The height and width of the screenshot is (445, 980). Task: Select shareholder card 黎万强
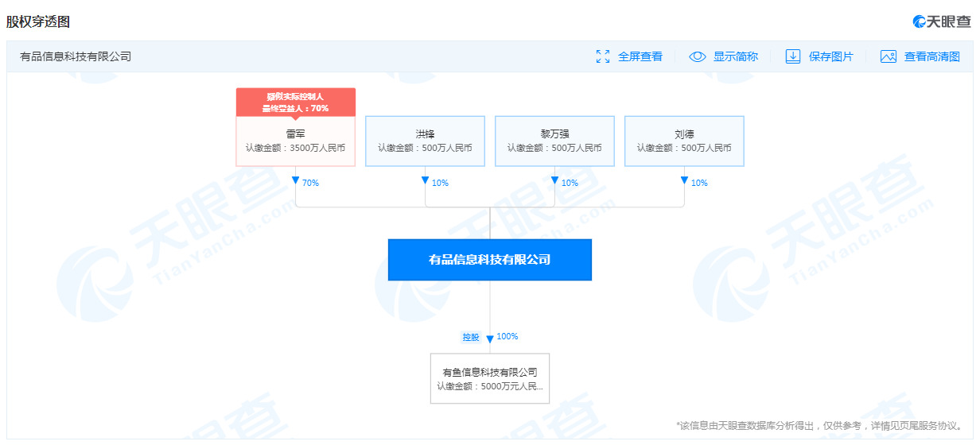pyautogui.click(x=555, y=141)
